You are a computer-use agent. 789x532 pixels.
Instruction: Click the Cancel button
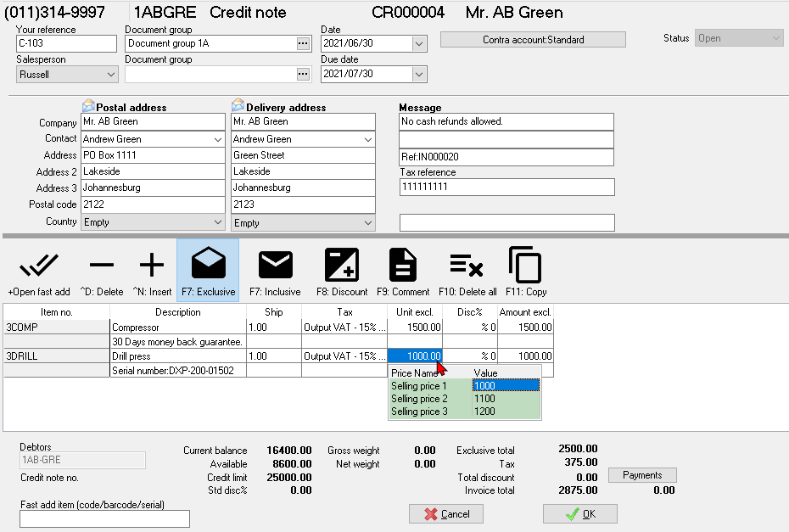click(x=446, y=513)
